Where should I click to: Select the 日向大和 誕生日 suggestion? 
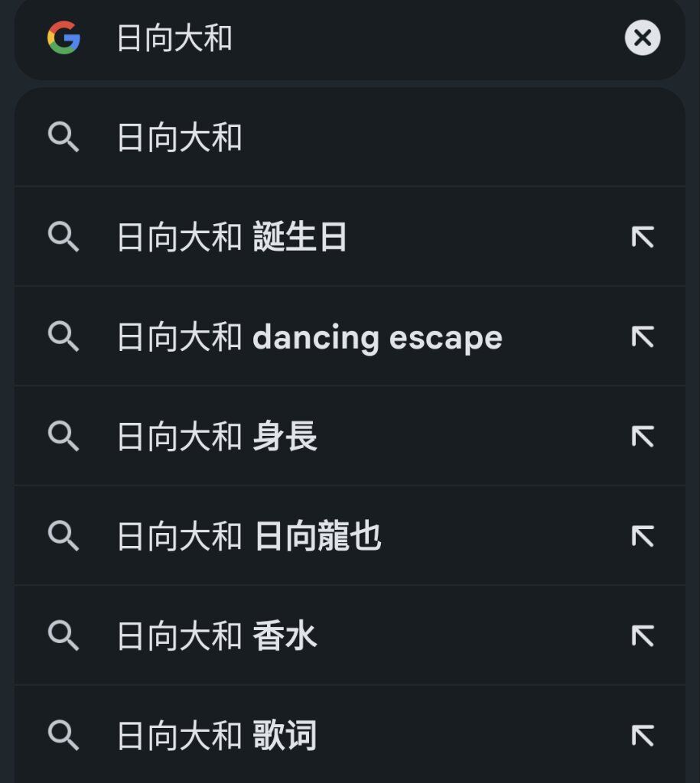pyautogui.click(x=350, y=237)
